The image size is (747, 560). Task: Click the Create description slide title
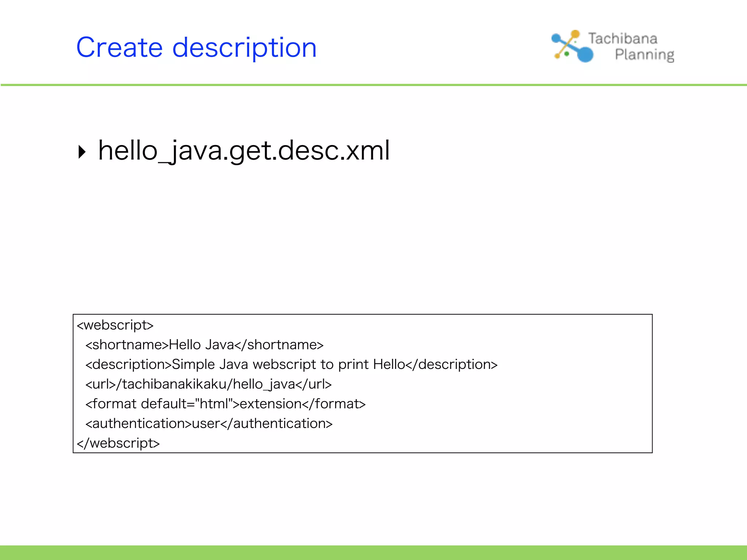196,47
